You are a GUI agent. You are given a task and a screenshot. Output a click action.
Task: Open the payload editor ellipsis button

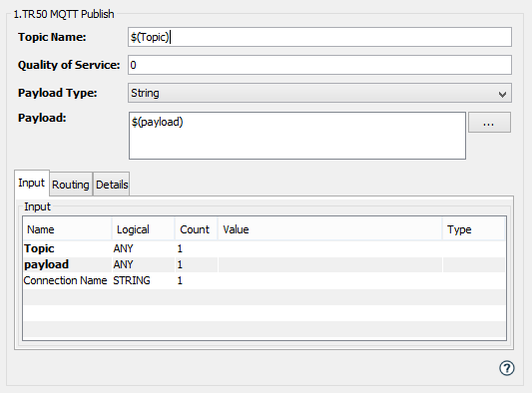click(x=489, y=123)
